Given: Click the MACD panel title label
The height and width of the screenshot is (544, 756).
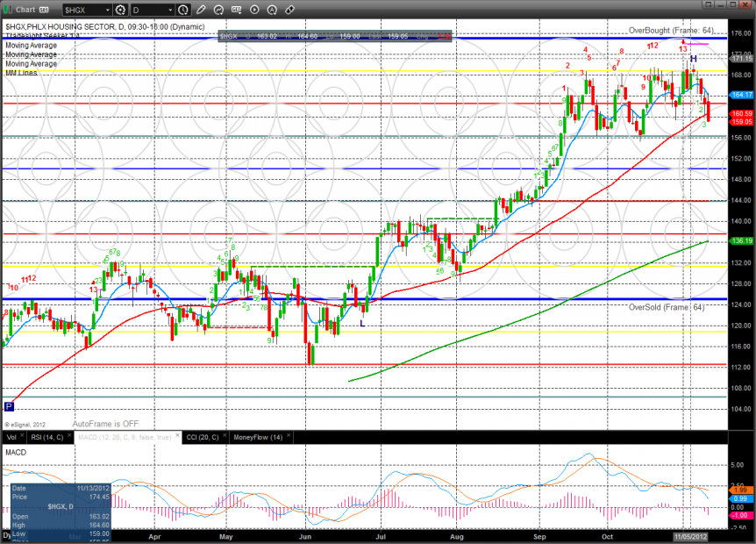Looking at the screenshot, I should [x=16, y=453].
